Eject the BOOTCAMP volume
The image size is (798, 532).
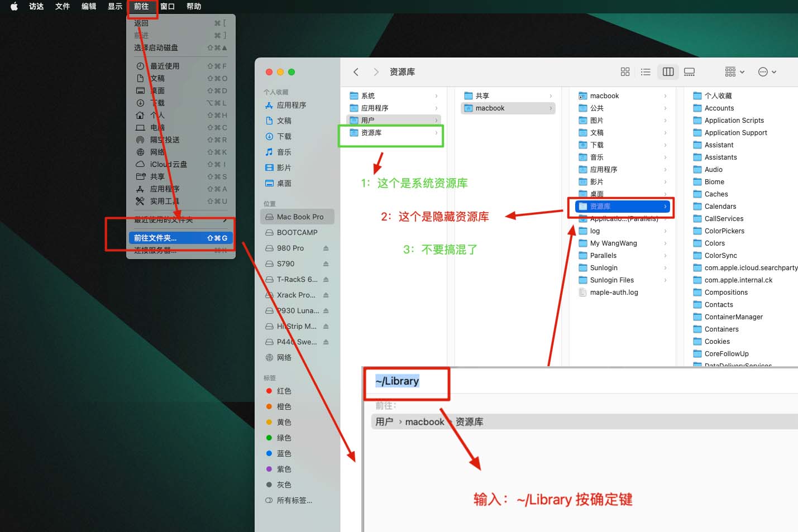click(x=327, y=232)
